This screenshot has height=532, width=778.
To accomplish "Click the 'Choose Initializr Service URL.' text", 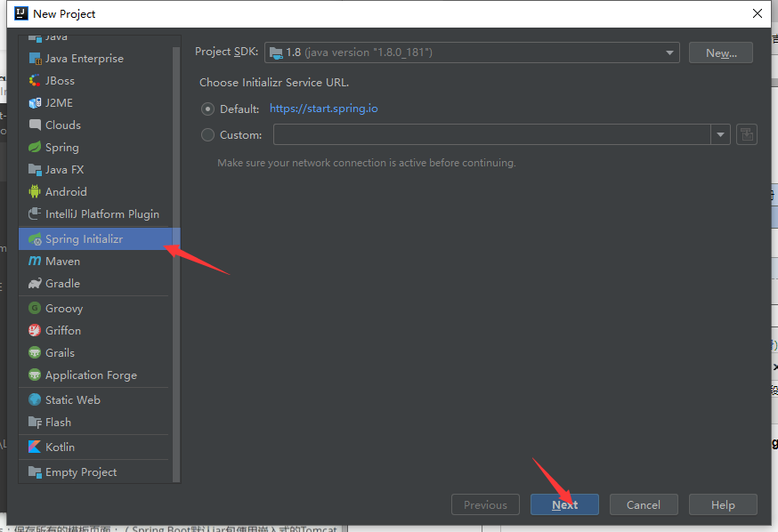I will point(274,83).
